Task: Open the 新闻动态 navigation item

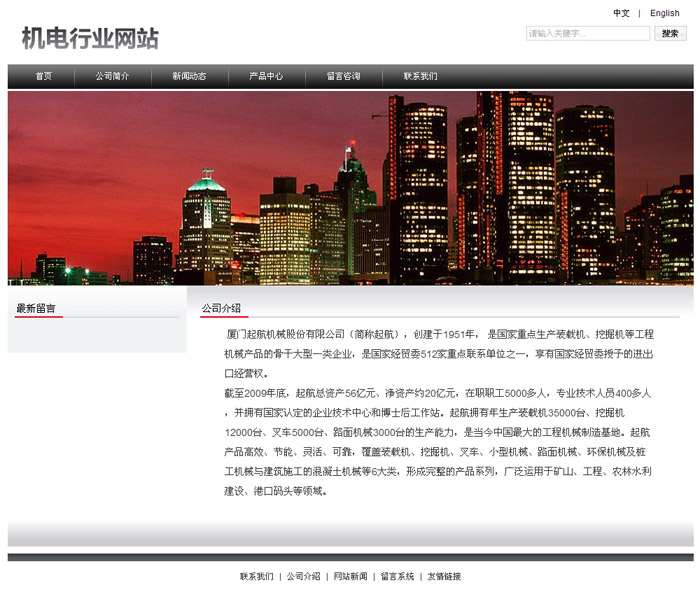Action: tap(189, 76)
